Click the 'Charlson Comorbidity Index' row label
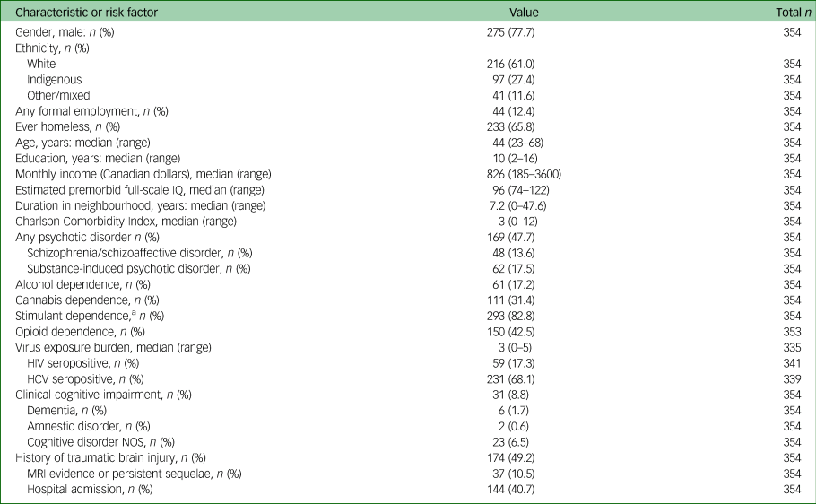 (124, 220)
